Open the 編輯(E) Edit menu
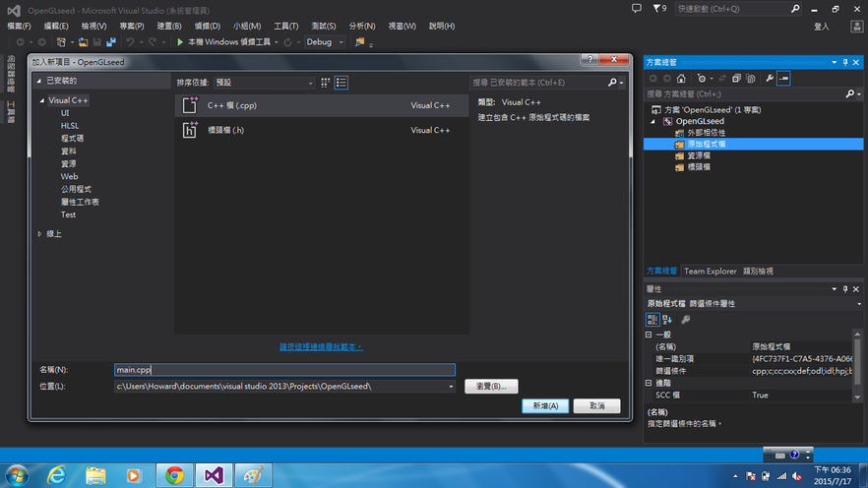 pos(56,26)
